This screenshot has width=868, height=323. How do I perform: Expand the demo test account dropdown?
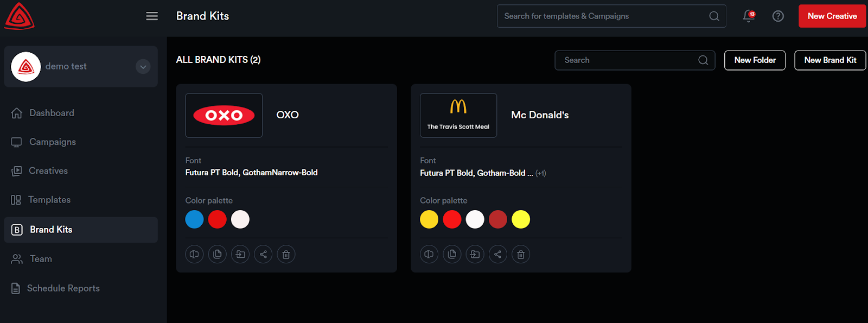coord(143,67)
